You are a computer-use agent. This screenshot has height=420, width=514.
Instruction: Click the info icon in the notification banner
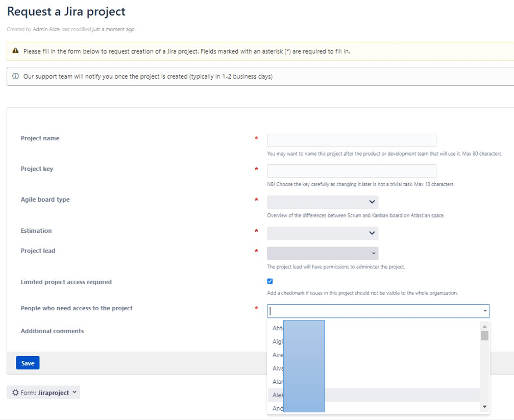click(x=15, y=77)
